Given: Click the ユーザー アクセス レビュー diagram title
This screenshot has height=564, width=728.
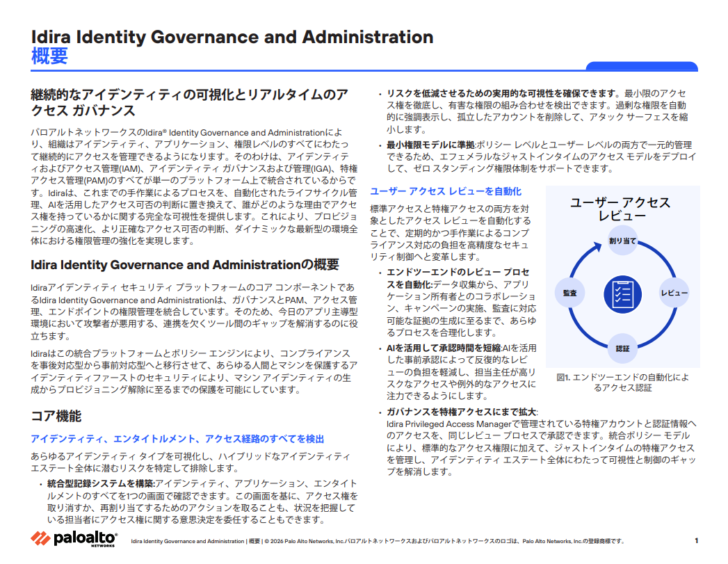Looking at the screenshot, I should (620, 209).
